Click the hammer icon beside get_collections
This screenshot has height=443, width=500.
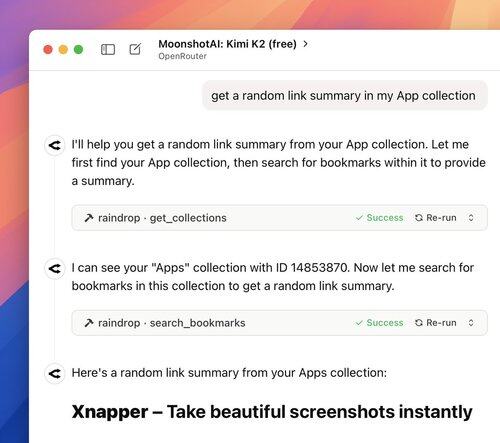point(89,218)
